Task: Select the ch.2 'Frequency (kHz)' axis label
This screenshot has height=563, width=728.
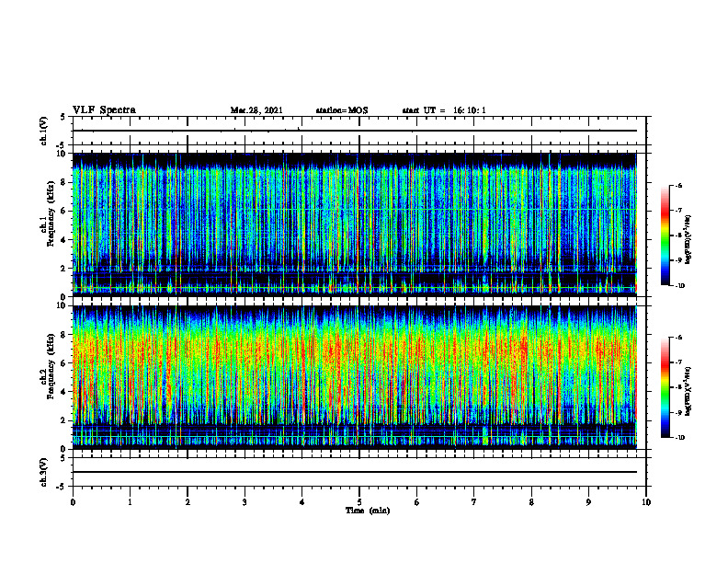Action: click(51, 366)
